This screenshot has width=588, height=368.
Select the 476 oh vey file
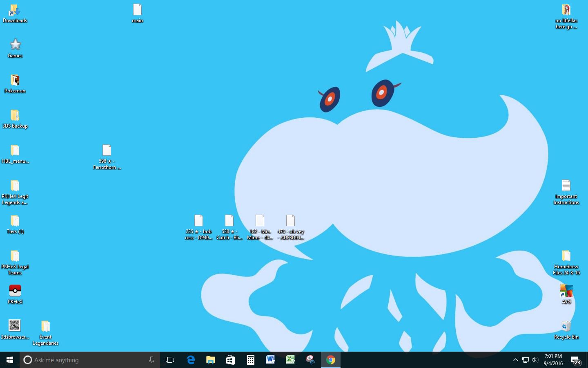click(x=290, y=227)
